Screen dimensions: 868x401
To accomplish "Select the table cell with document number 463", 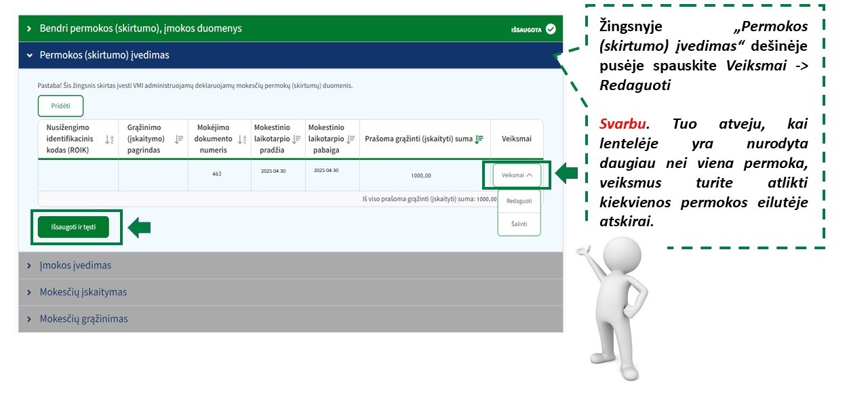I will point(217,174).
